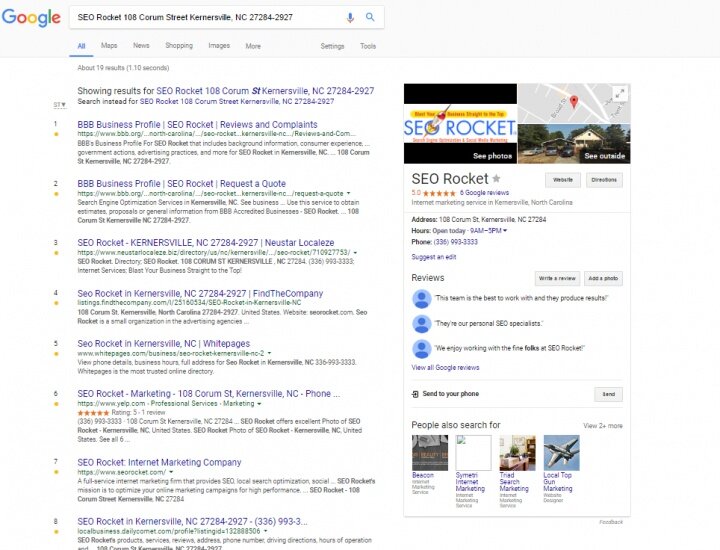
Task: Click the Add a photo button
Action: (x=603, y=278)
